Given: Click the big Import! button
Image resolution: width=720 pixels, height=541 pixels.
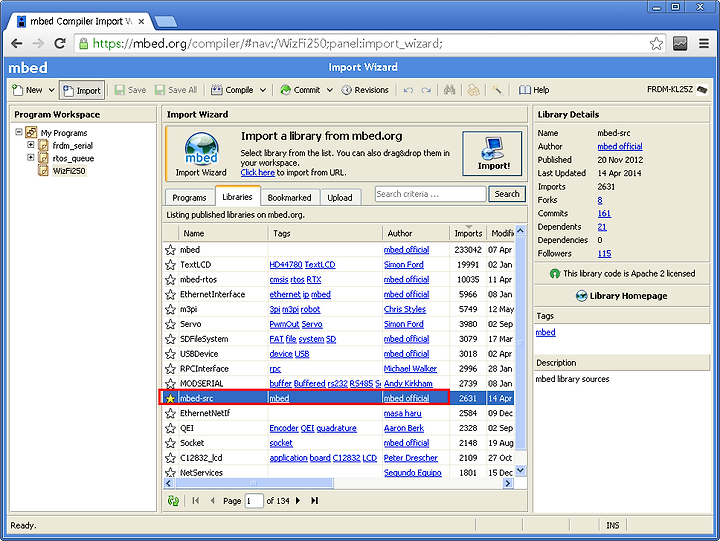Looking at the screenshot, I should (x=492, y=153).
